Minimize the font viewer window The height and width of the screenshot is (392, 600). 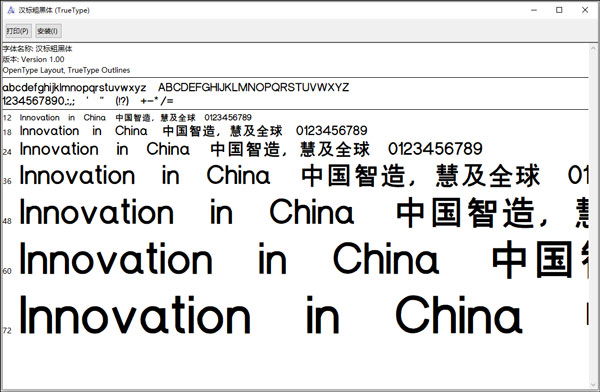[534, 10]
